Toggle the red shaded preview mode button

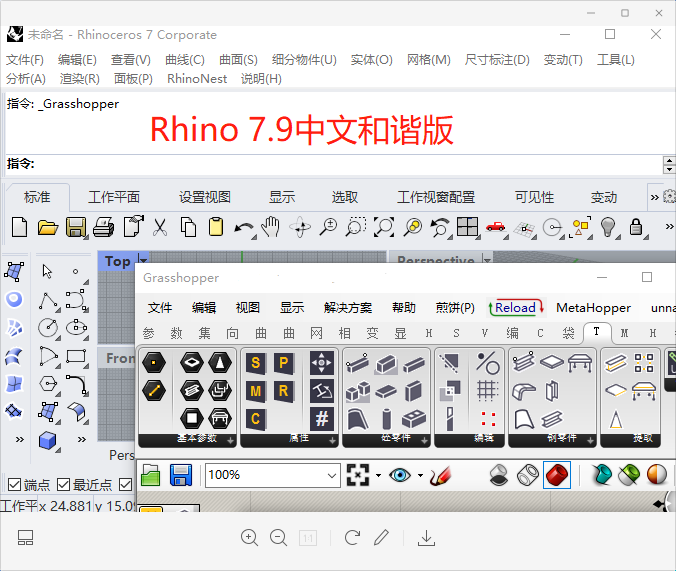click(557, 475)
